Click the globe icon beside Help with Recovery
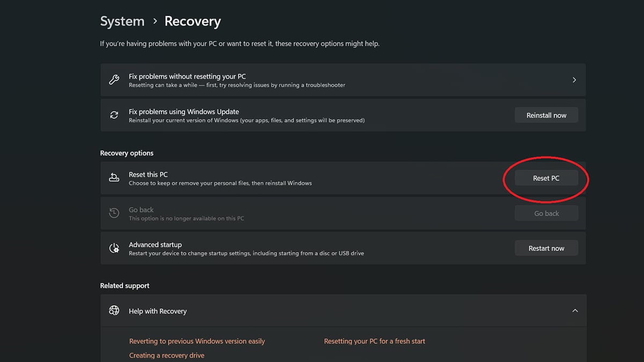Viewport: 644px width, 362px height. 114,311
